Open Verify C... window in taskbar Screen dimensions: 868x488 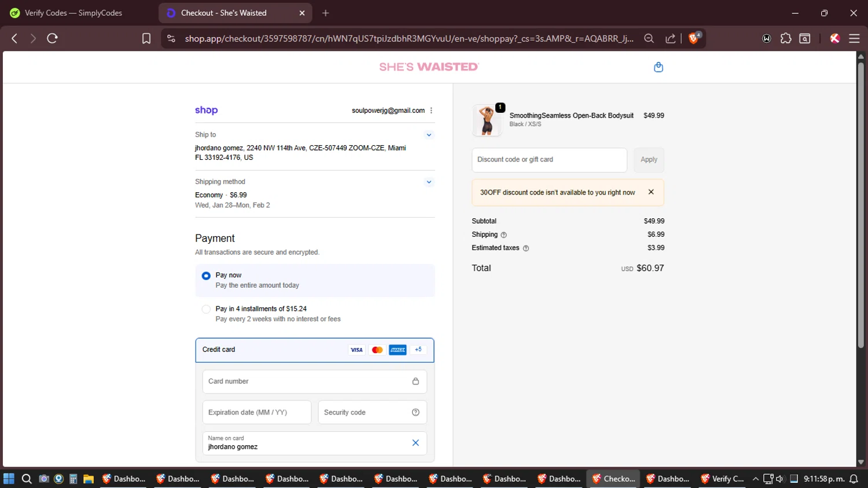(x=723, y=479)
